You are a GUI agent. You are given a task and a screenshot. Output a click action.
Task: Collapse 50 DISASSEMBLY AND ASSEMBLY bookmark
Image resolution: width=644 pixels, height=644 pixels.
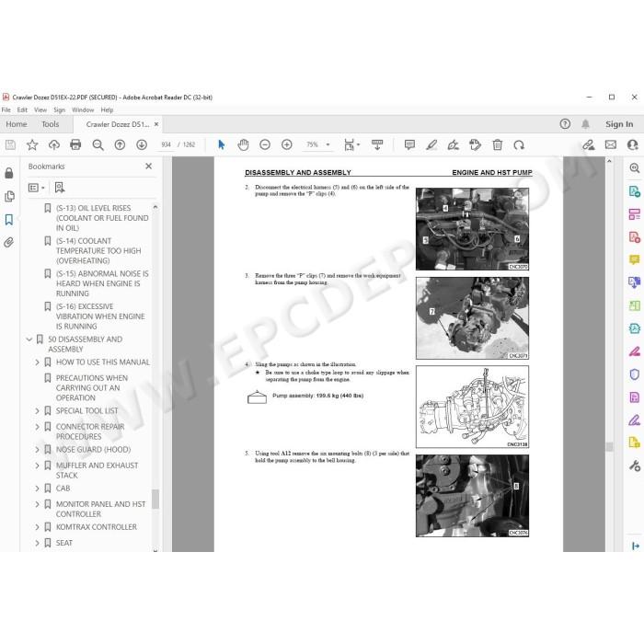[x=29, y=339]
